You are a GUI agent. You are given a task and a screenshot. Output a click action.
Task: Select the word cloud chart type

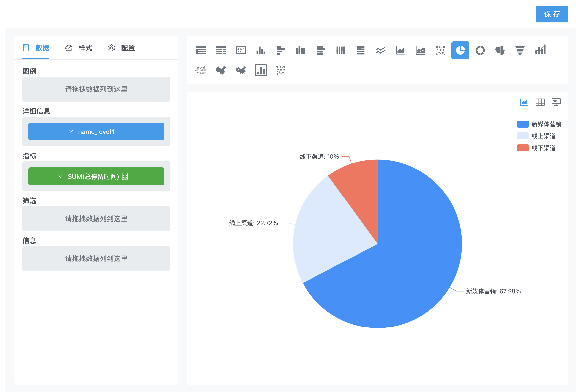coord(201,70)
